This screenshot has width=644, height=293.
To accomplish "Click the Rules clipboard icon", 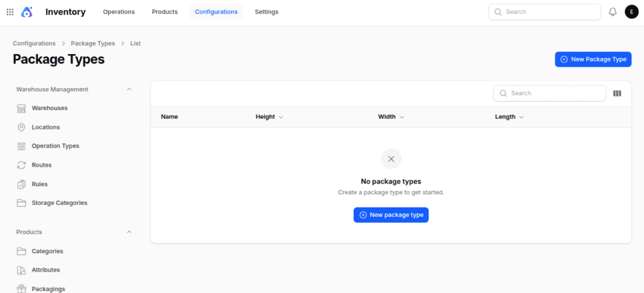I will (21, 184).
